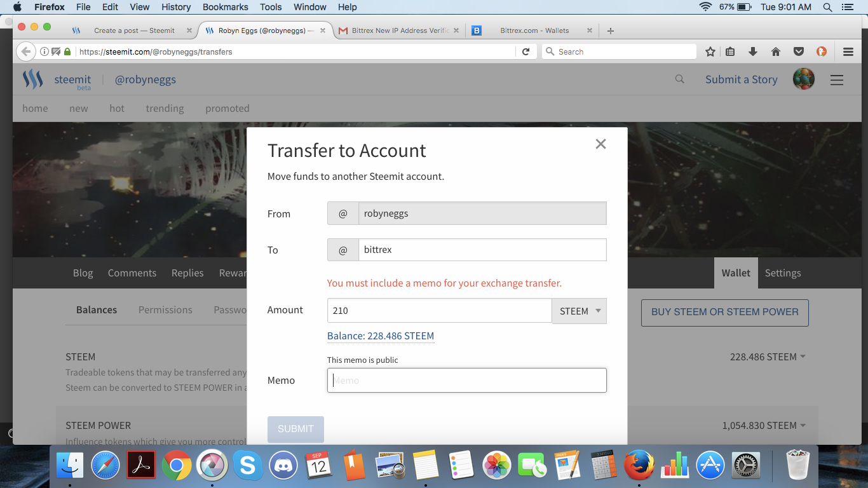Open the STEEM currency dropdown in dialog
This screenshot has height=488, width=868.
[x=580, y=311]
